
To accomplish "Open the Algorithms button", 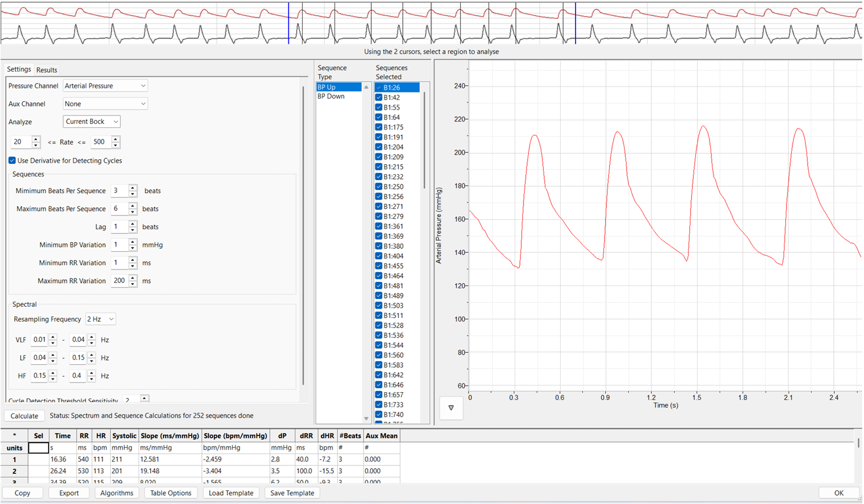I will pyautogui.click(x=117, y=493).
